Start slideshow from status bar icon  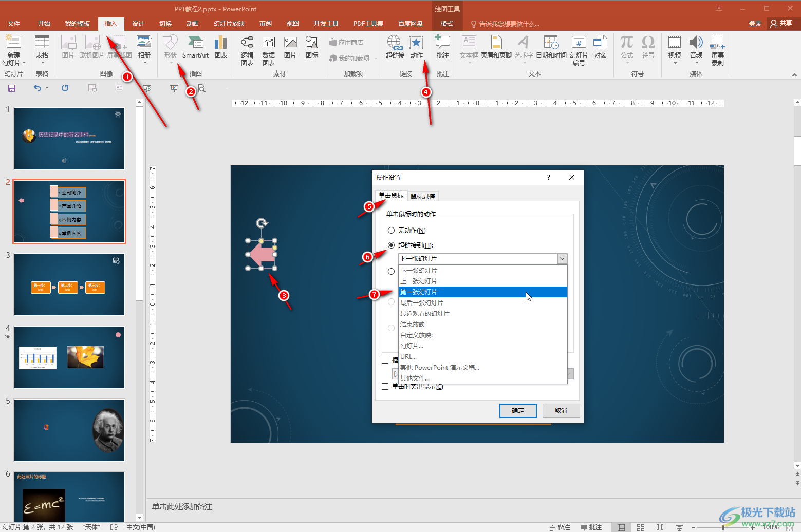[679, 527]
